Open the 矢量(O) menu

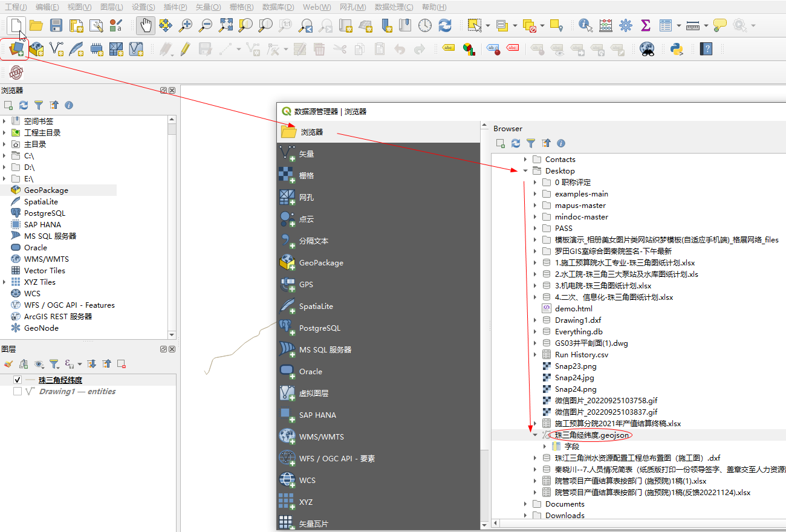(x=209, y=7)
